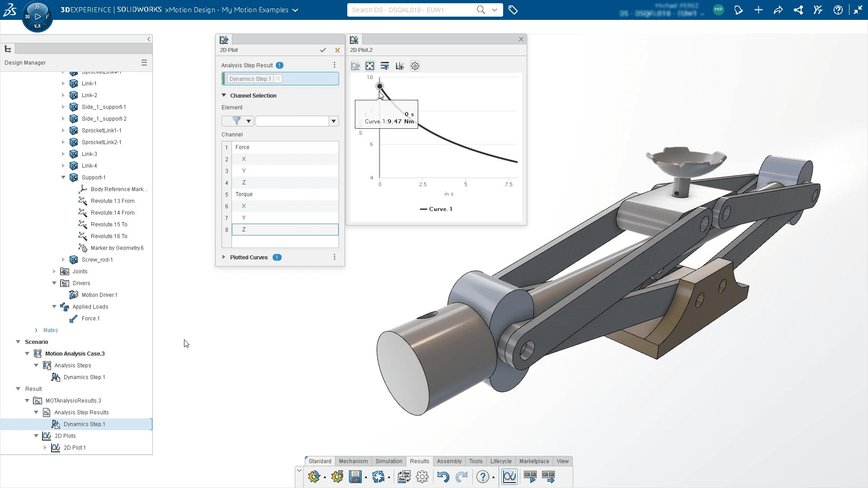Click the Mates link in tree
Screen dimensions: 868x488
click(51, 330)
